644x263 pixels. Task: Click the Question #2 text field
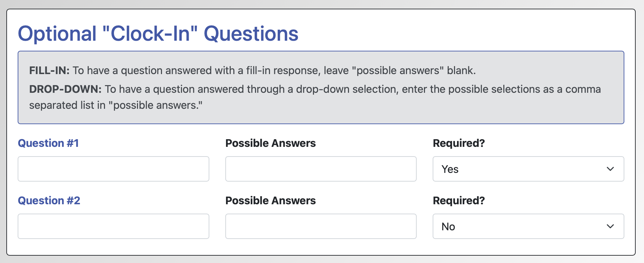click(113, 226)
